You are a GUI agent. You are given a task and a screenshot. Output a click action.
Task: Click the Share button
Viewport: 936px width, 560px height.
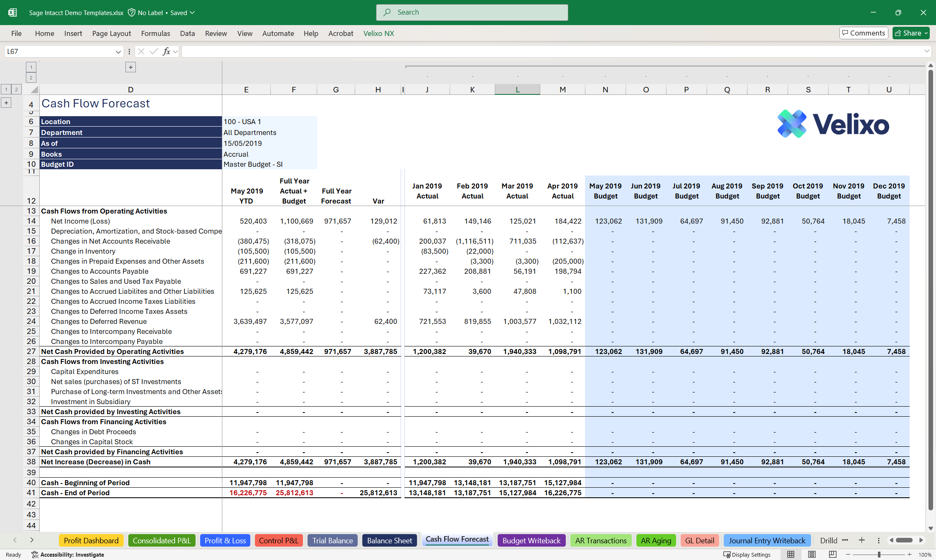[911, 33]
